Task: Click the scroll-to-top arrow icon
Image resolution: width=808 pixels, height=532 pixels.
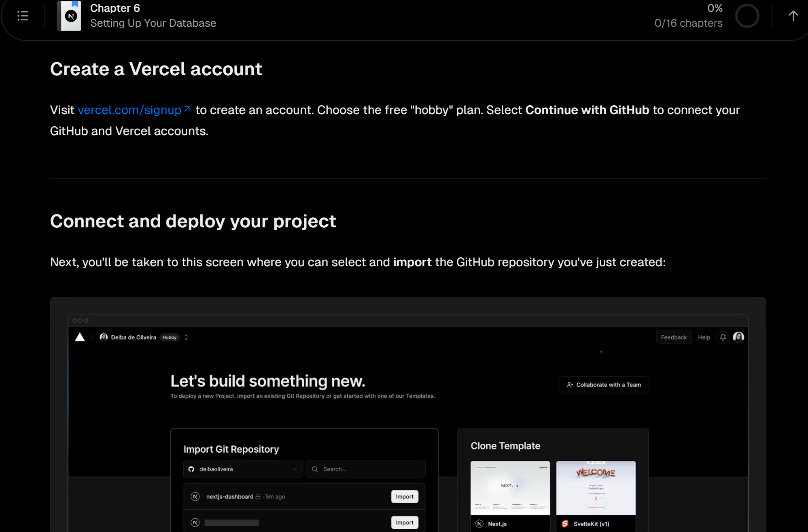Action: [x=793, y=16]
